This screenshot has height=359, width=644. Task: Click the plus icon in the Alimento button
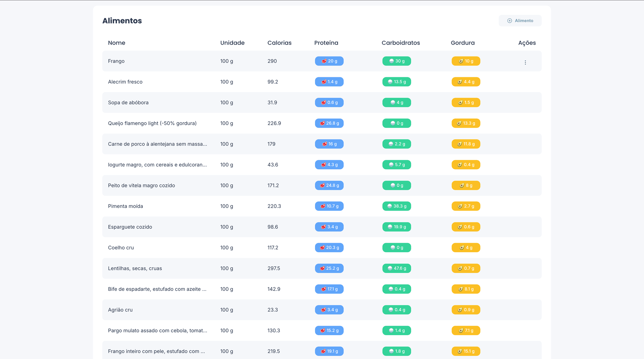509,20
